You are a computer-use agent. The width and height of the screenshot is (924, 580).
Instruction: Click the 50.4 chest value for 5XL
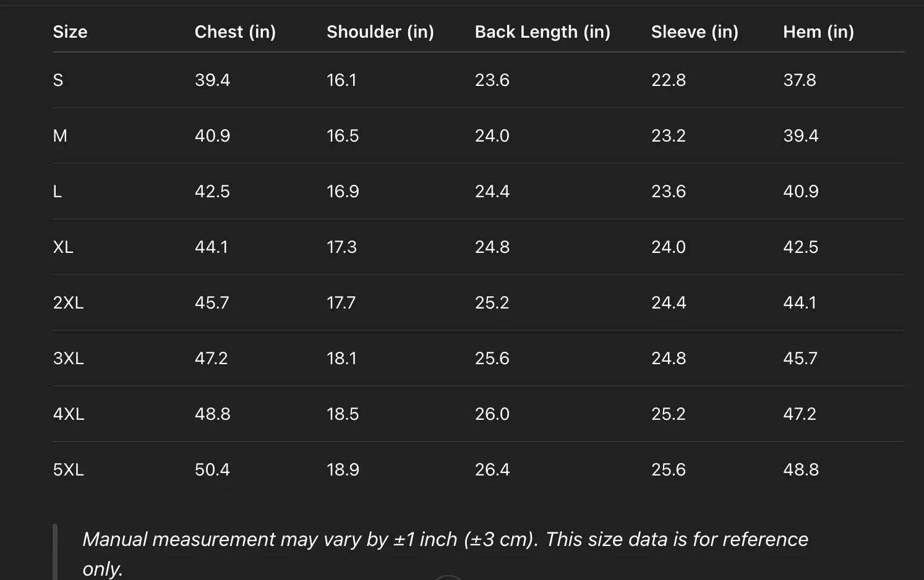pyautogui.click(x=212, y=470)
